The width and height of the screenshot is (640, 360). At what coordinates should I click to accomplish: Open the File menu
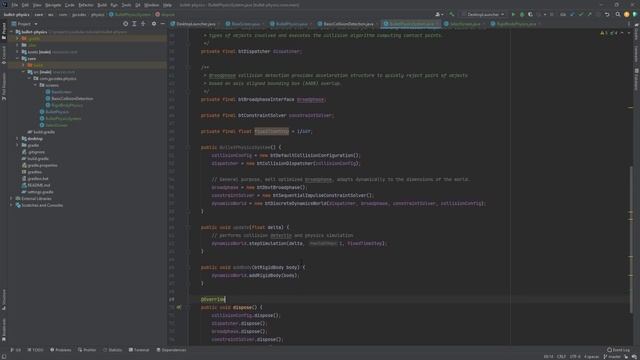tap(15, 5)
